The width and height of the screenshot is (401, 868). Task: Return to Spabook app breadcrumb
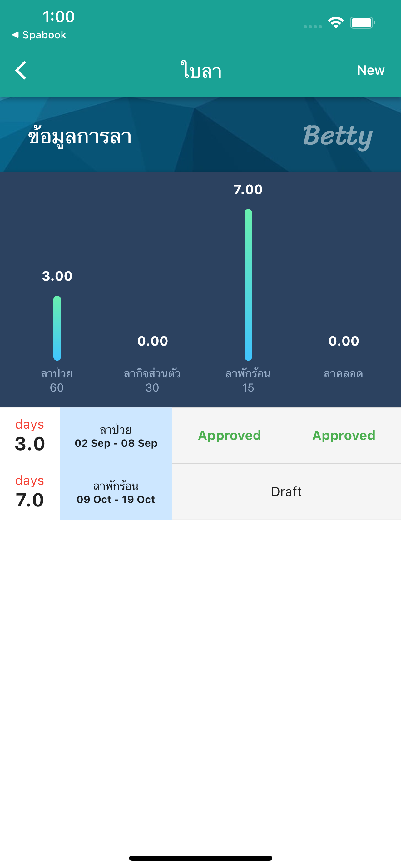[x=39, y=35]
